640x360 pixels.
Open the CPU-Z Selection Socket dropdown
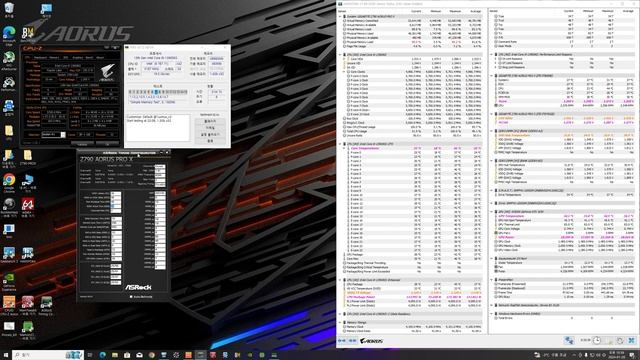pos(53,135)
